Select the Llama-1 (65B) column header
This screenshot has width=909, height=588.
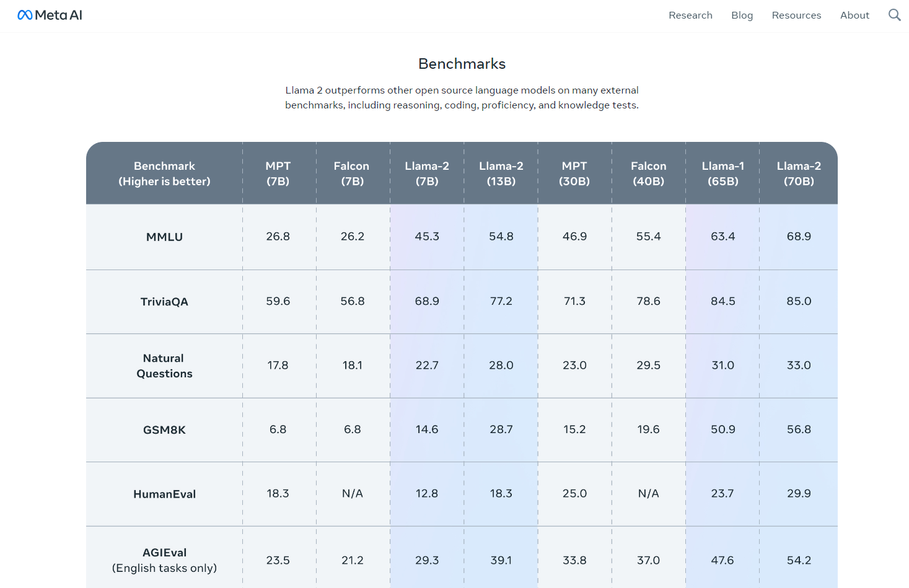pos(723,173)
